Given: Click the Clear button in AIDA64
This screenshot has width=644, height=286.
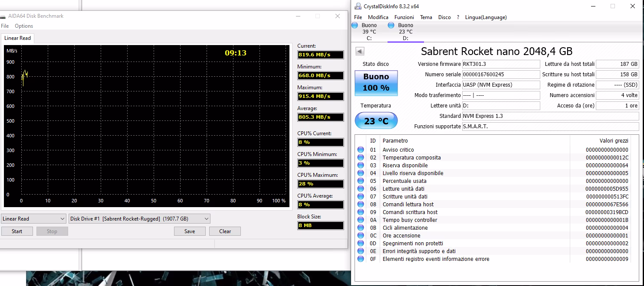Looking at the screenshot, I should pyautogui.click(x=225, y=231).
